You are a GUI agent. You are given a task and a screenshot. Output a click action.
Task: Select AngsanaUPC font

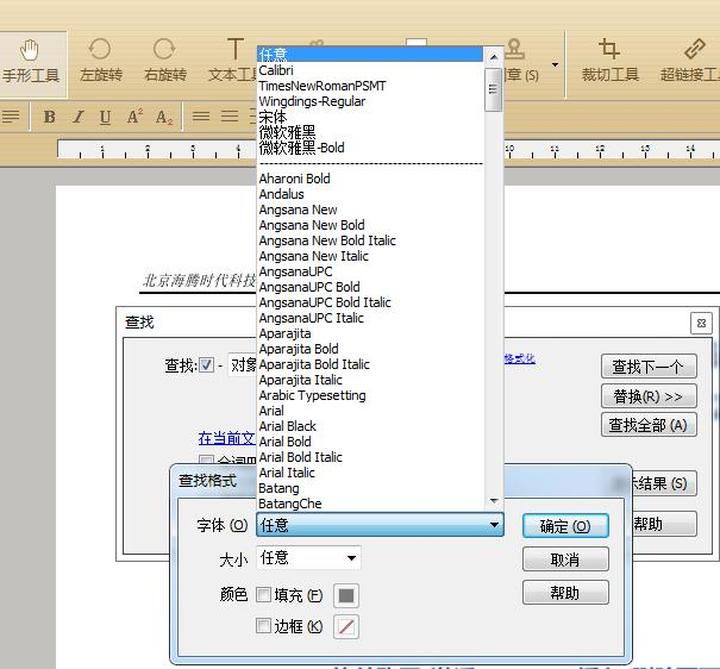370,271
